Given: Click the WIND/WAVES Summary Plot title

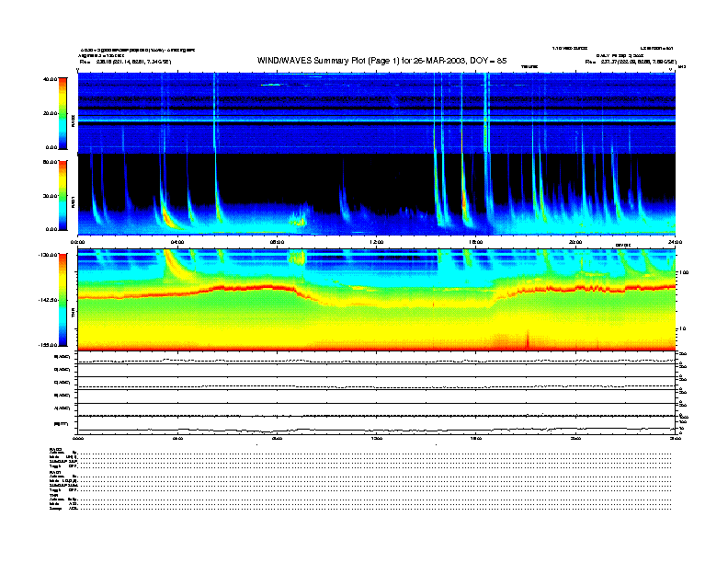Looking at the screenshot, I should pyautogui.click(x=381, y=61).
